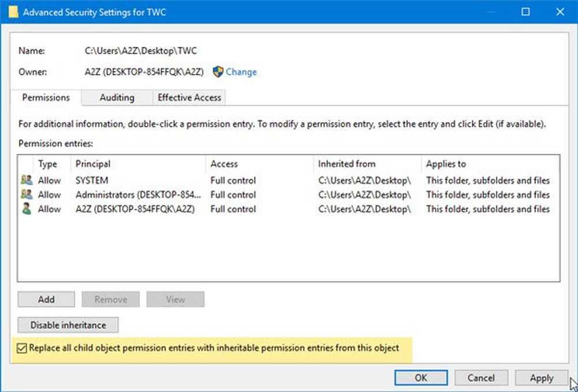Maximize the Advanced Security Settings window
Screen dimensions: 578x392
[x=525, y=12]
